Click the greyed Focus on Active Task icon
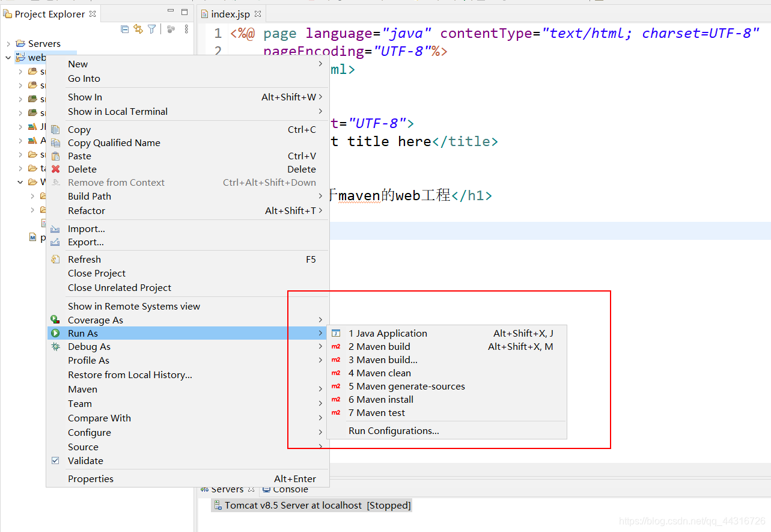 coord(171,29)
